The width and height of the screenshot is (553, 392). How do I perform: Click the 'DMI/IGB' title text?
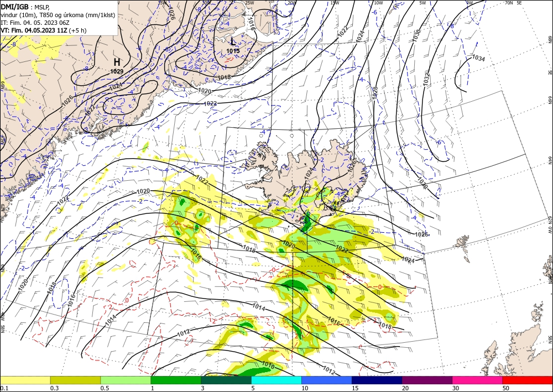[14, 7]
